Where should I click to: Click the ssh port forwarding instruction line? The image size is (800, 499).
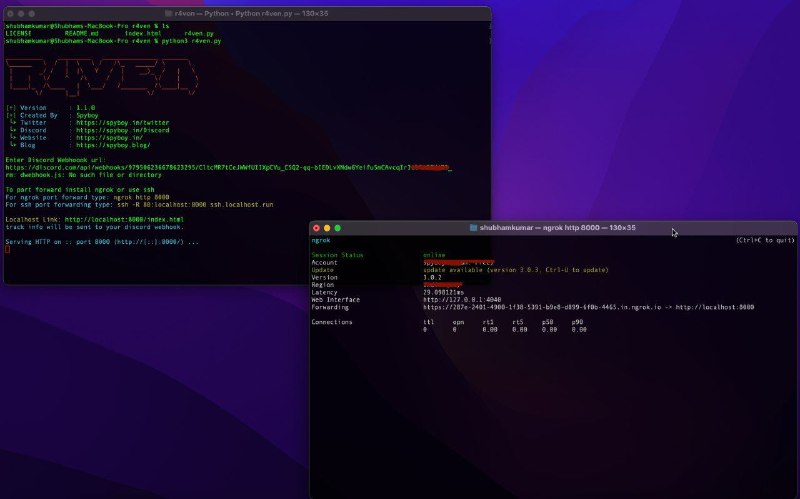pos(139,205)
